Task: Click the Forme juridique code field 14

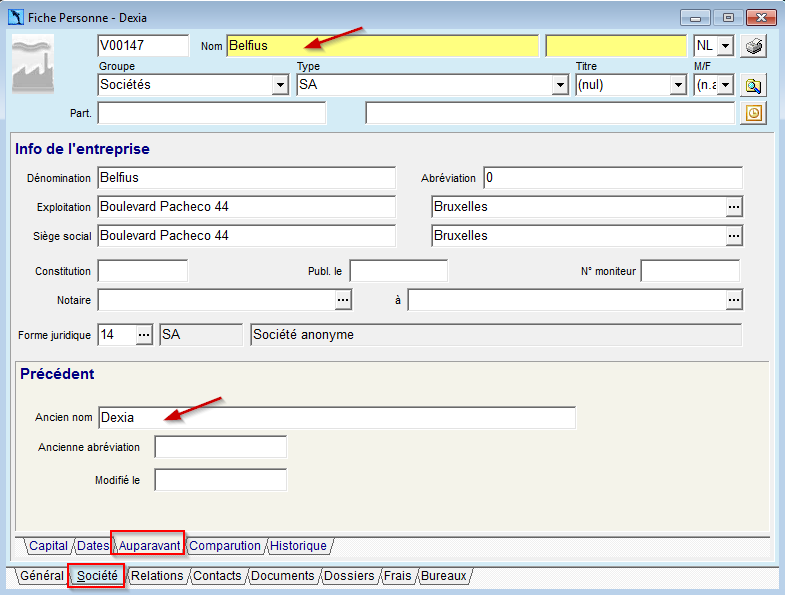Action: [117, 335]
